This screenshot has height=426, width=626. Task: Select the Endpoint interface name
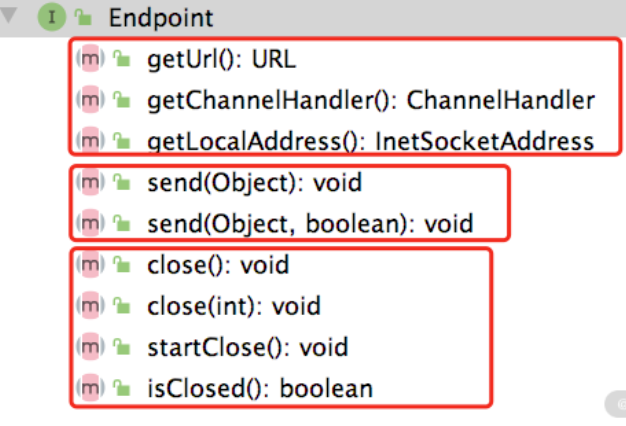[x=156, y=17]
